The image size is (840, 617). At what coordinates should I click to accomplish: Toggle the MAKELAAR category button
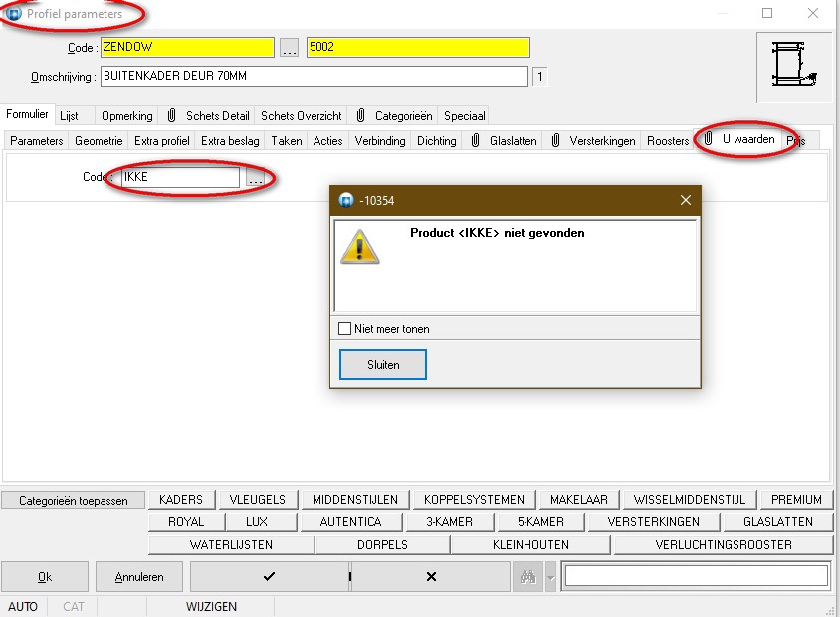tap(579, 500)
